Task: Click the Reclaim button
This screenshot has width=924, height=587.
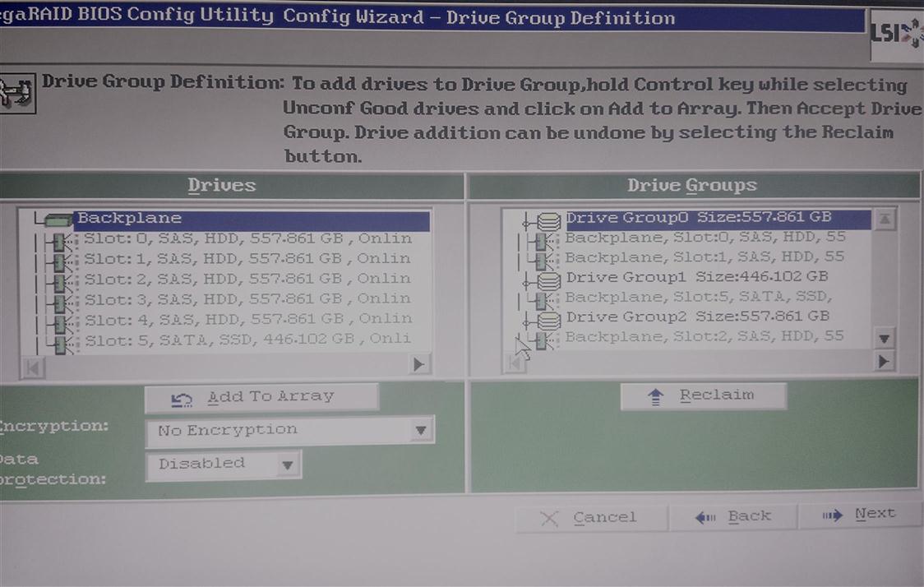Action: click(704, 396)
